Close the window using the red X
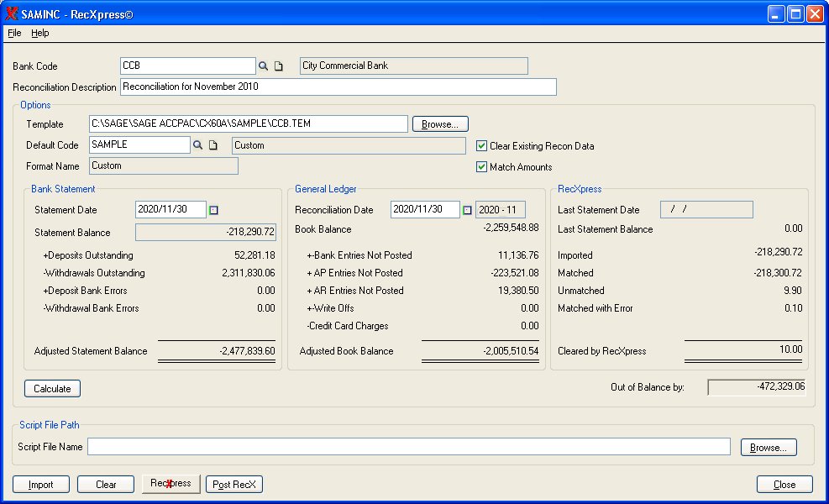The image size is (829, 504). click(x=815, y=13)
